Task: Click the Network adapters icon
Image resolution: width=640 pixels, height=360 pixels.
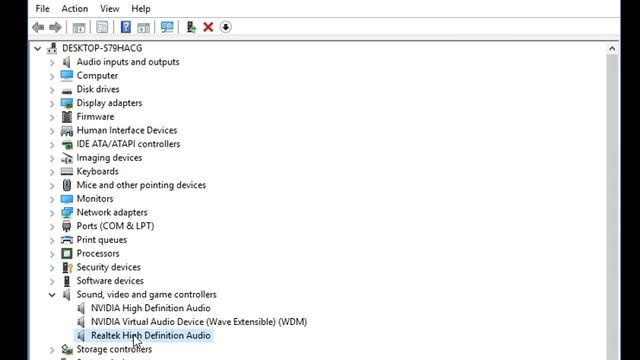Action: point(67,212)
